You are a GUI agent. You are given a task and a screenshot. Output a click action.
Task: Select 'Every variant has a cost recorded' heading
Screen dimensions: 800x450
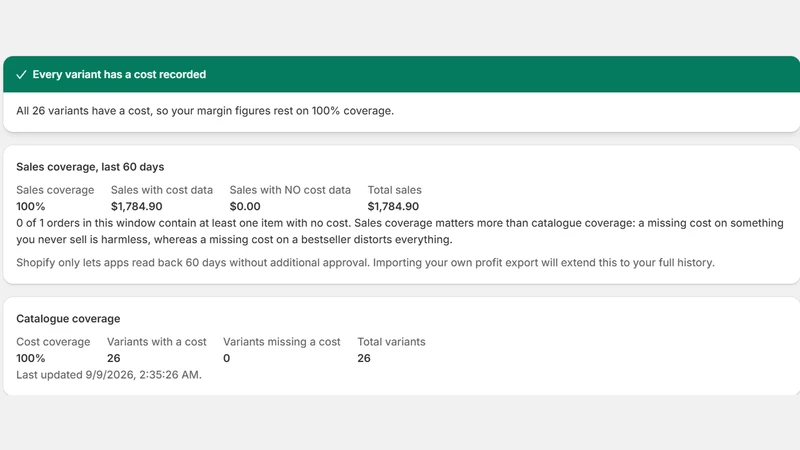click(x=119, y=74)
